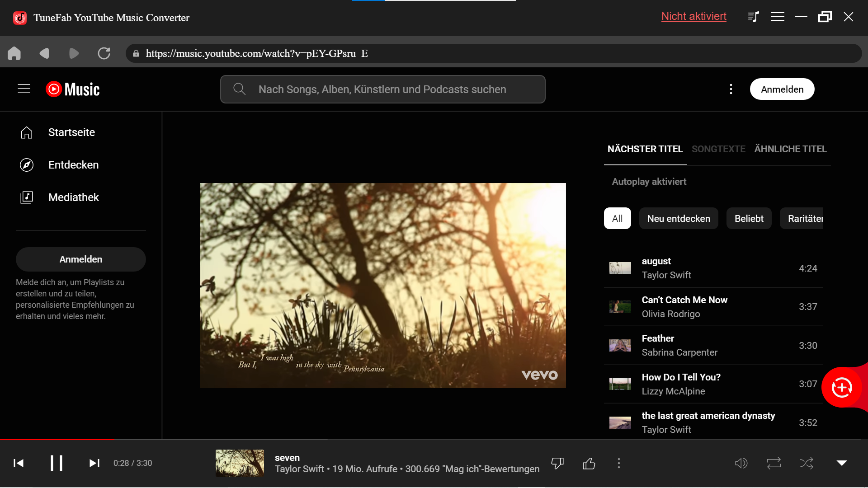Skip to the previous track
Viewport: 868px width, 488px height.
(x=19, y=463)
